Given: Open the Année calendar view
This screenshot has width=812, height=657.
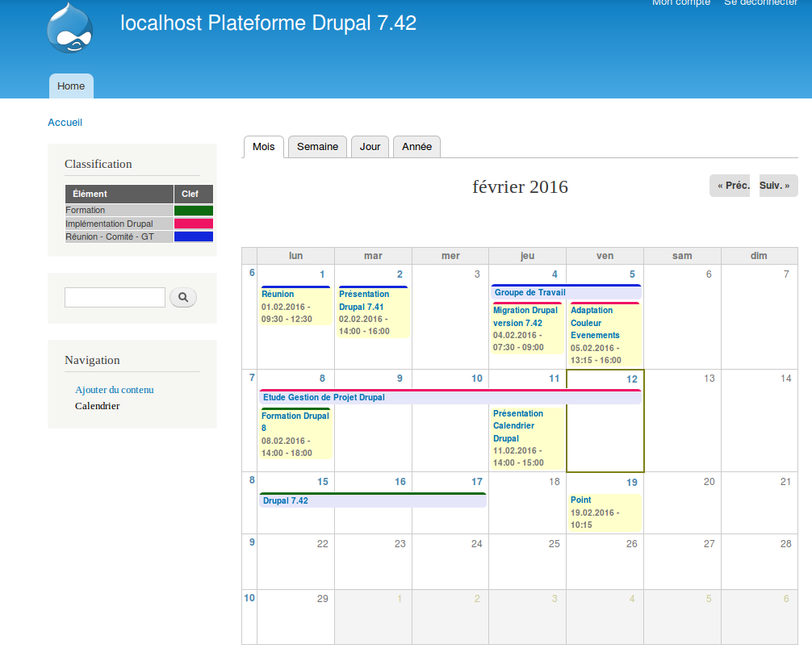Looking at the screenshot, I should pos(416,146).
